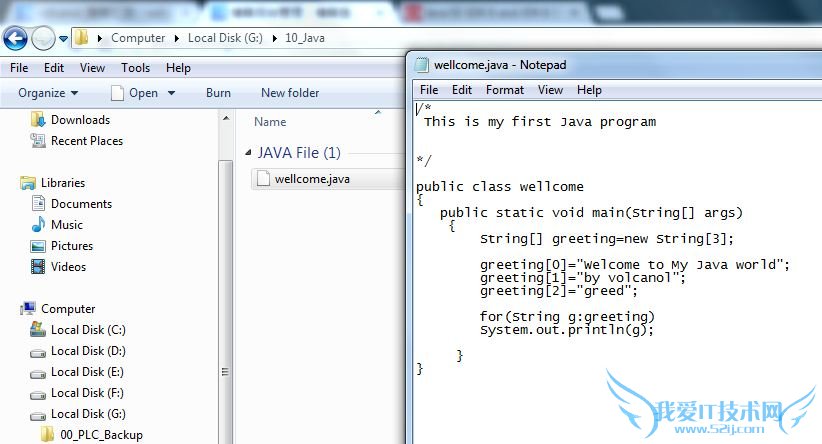
Task: Select Local Disk (G:) label in tree
Action: point(88,414)
